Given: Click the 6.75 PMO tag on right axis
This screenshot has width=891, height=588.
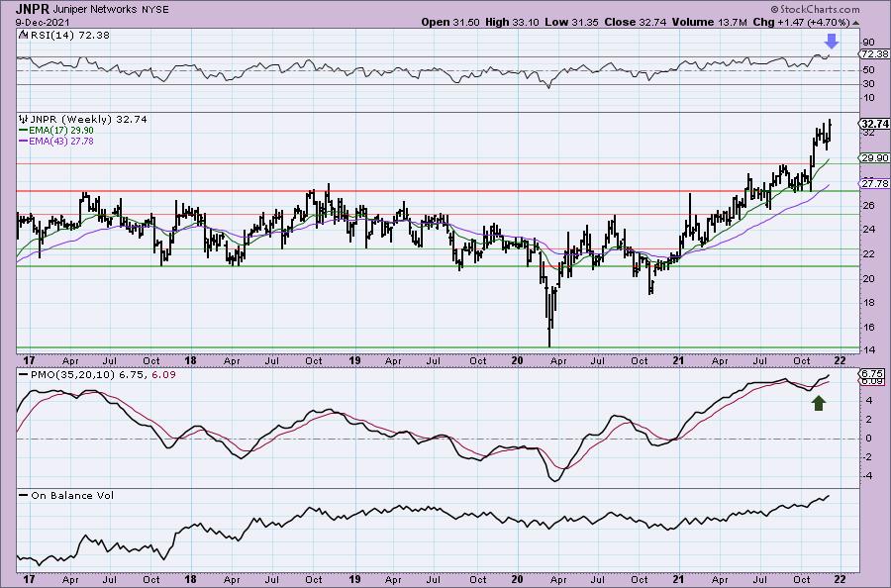Looking at the screenshot, I should click(x=872, y=374).
